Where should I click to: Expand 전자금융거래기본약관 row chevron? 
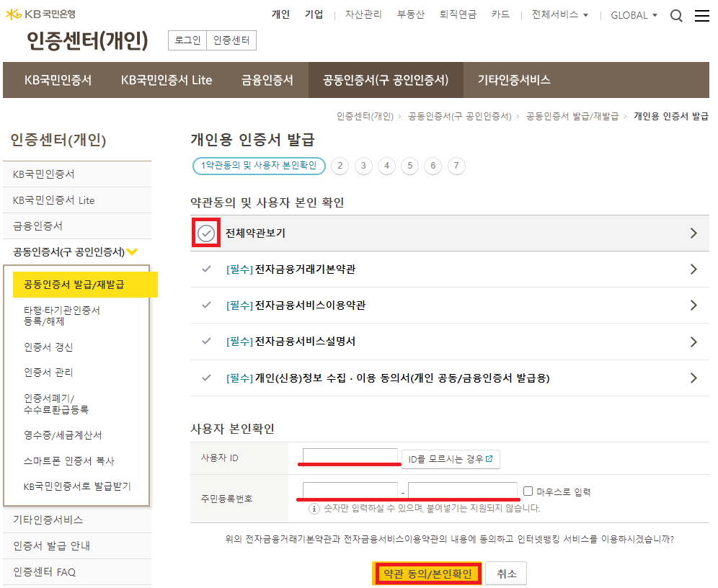click(693, 269)
